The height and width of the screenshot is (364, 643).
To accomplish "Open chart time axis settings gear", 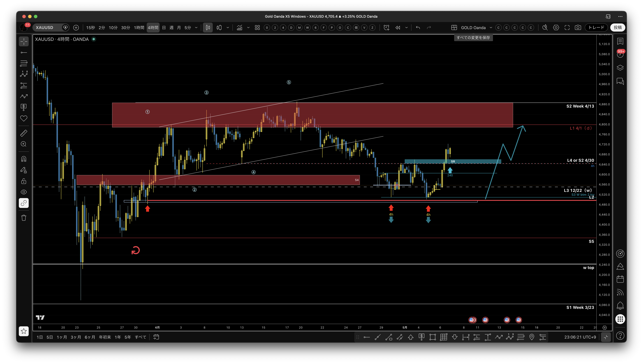I will (x=604, y=328).
